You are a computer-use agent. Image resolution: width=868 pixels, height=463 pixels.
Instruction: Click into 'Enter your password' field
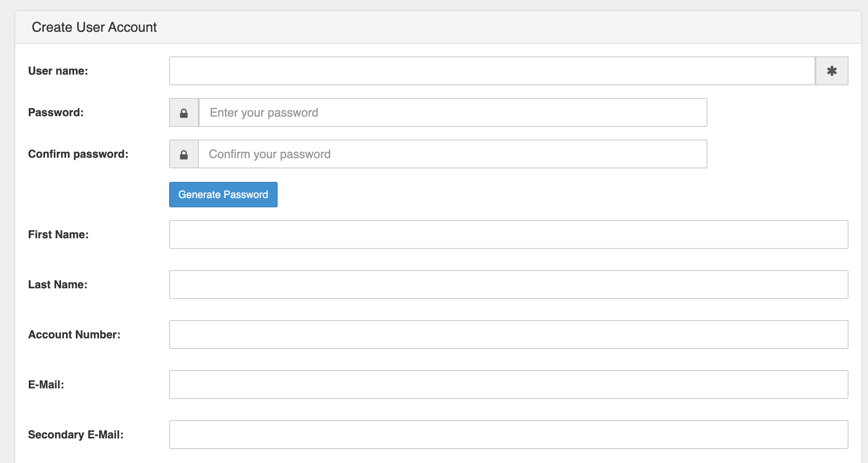point(452,113)
